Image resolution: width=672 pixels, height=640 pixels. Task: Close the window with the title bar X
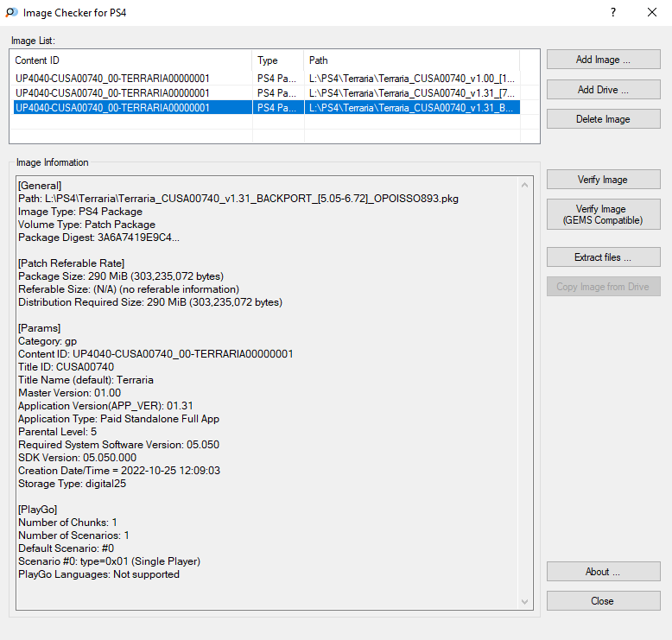pos(652,13)
